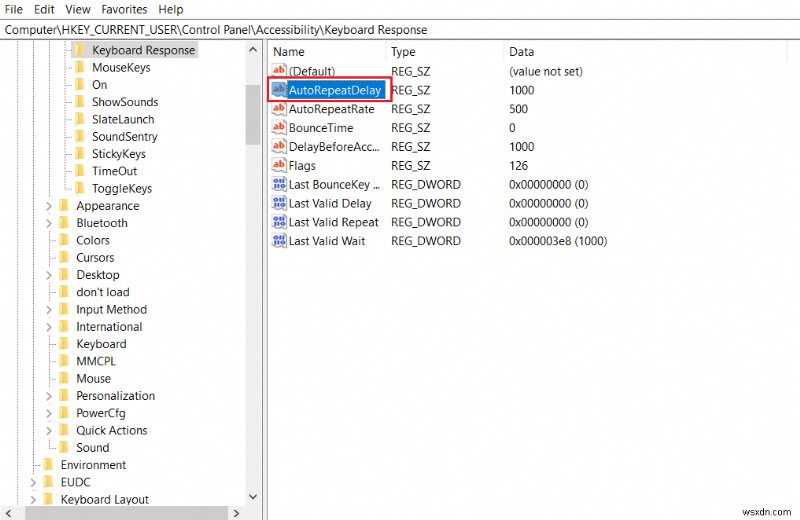Viewport: 800px width, 520px height.
Task: Click the horizontal scroll right arrow
Action: (236, 513)
